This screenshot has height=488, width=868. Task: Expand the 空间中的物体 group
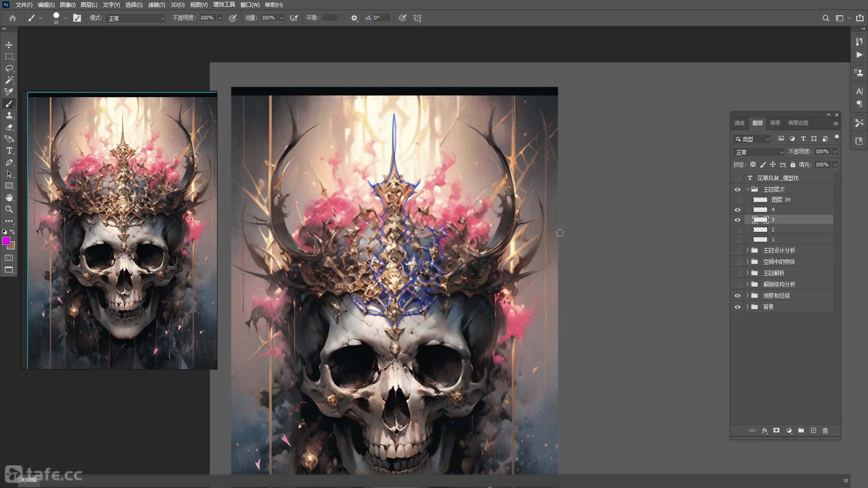(747, 262)
